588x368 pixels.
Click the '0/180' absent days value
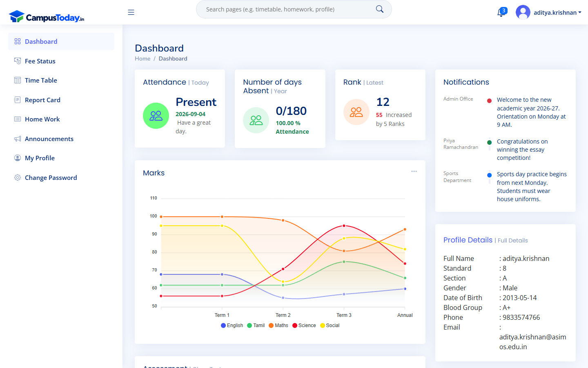[291, 111]
